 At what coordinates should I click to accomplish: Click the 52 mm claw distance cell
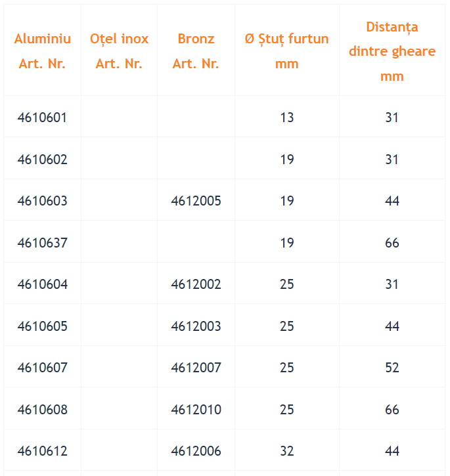[x=392, y=367]
